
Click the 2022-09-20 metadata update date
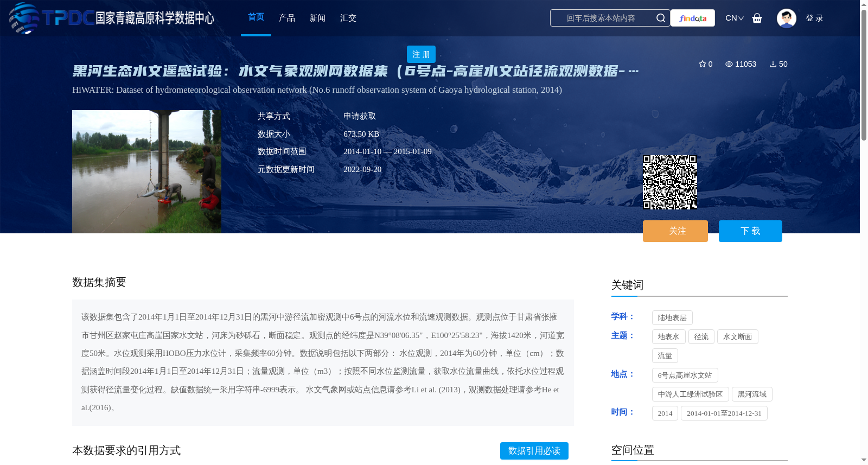coord(362,169)
